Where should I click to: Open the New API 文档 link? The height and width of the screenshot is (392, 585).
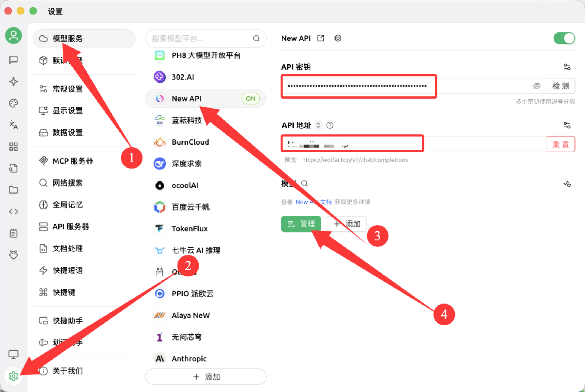click(x=314, y=202)
